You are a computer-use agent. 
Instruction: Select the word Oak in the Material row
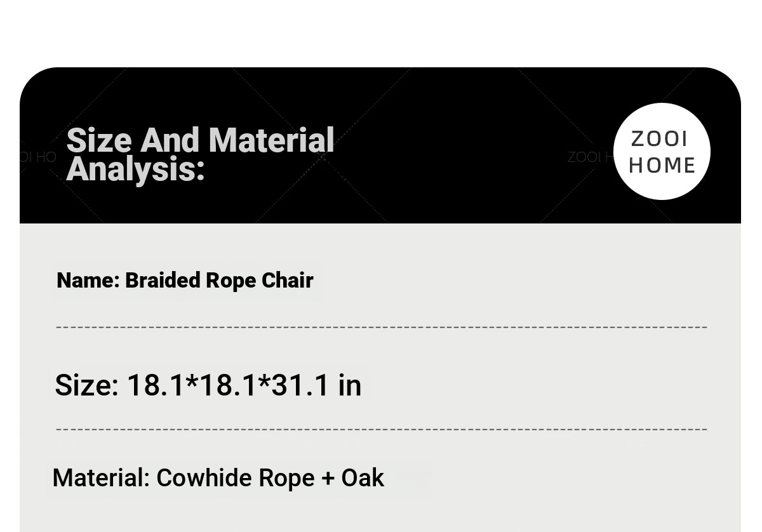pos(363,478)
